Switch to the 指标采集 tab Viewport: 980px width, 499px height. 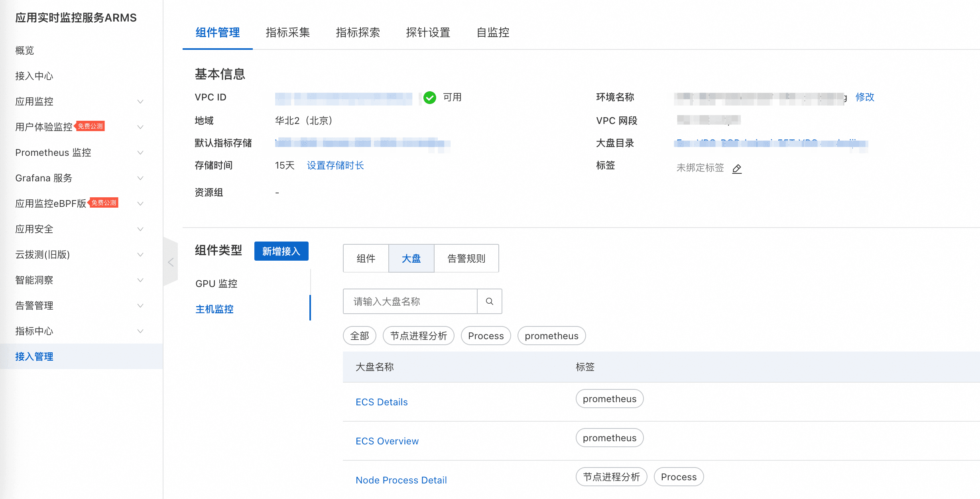tap(287, 32)
